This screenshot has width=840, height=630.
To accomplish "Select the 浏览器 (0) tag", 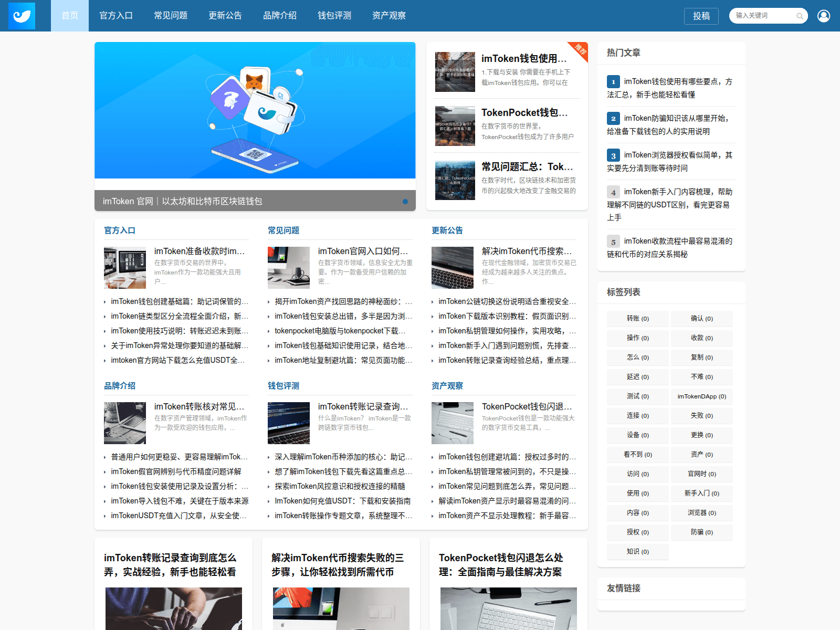I will pyautogui.click(x=702, y=513).
